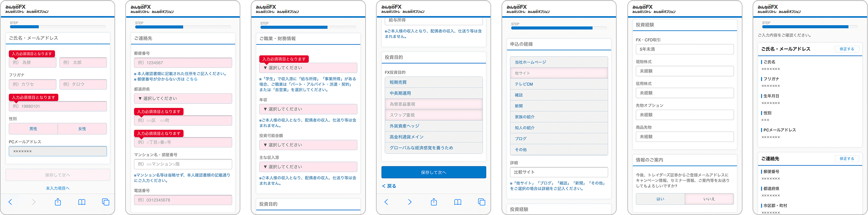Click the greyed-out 保存して次へ button

point(58,175)
